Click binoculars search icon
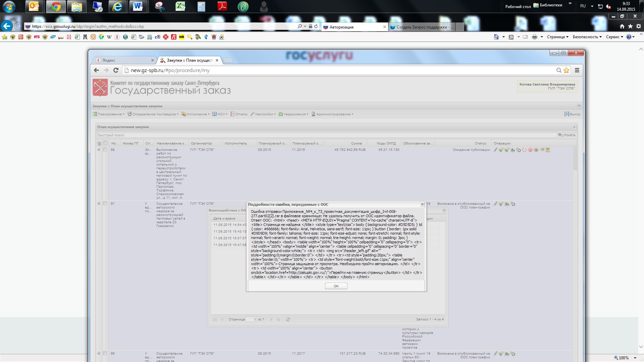 (560, 135)
